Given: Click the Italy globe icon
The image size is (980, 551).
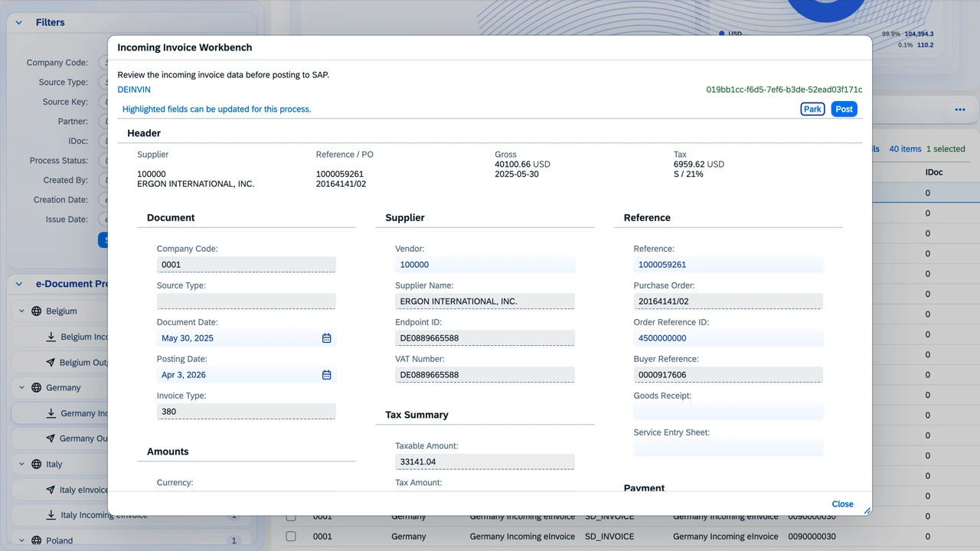Looking at the screenshot, I should (36, 465).
